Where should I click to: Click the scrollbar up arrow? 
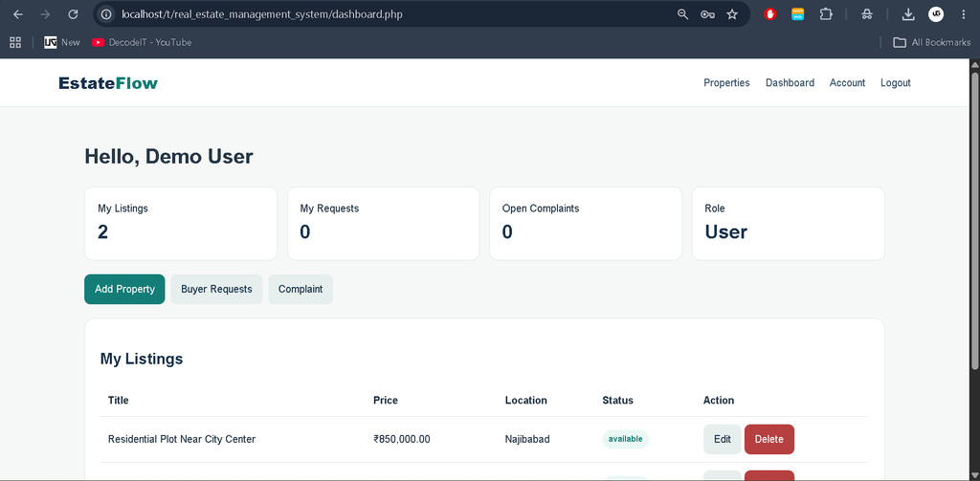pos(974,64)
